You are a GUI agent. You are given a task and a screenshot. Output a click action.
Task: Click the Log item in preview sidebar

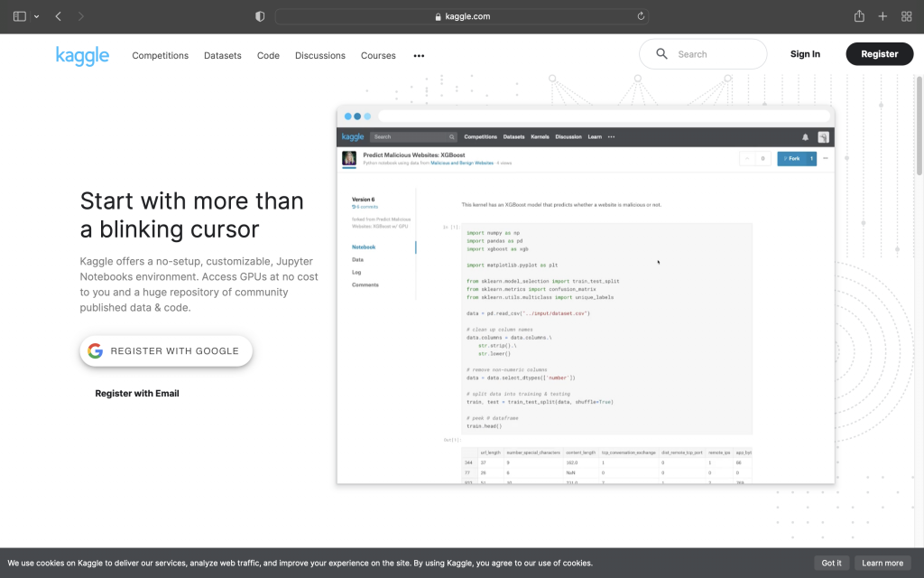click(x=356, y=273)
